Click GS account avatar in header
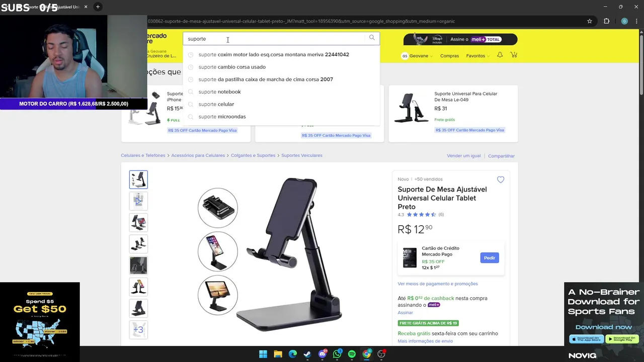644x362 pixels. tap(405, 56)
